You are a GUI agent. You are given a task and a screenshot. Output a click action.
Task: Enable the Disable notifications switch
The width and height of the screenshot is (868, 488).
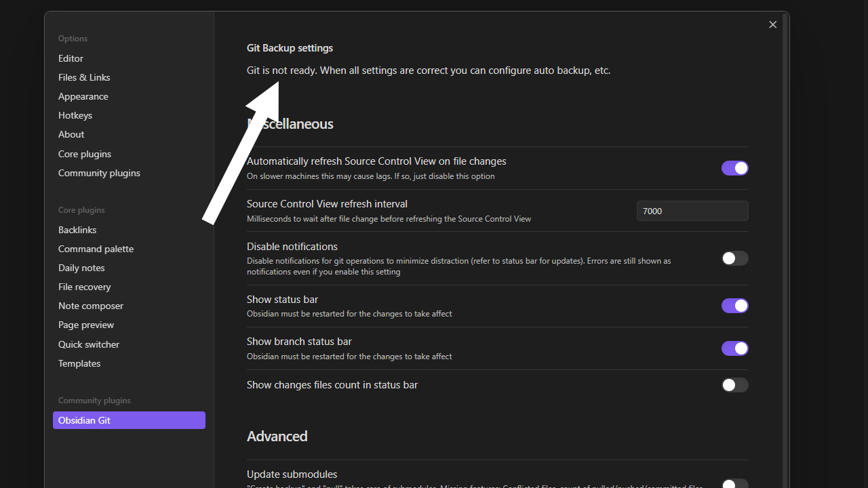pos(734,258)
